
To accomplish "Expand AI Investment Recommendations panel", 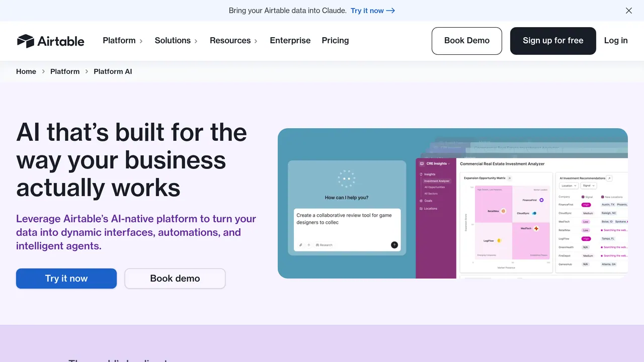I will tap(609, 178).
